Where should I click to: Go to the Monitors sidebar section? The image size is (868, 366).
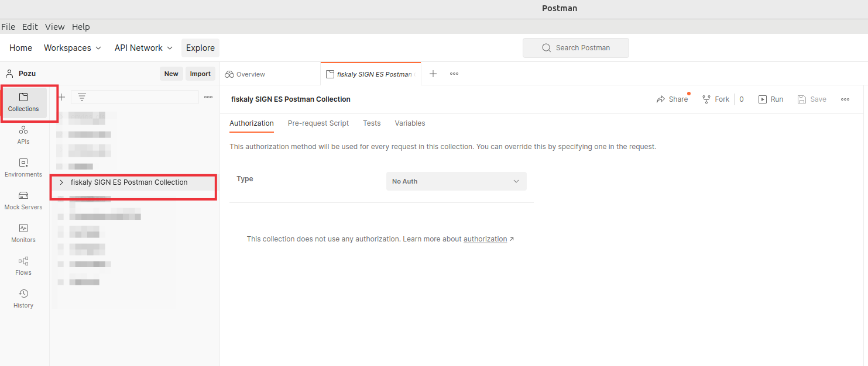pyautogui.click(x=23, y=233)
